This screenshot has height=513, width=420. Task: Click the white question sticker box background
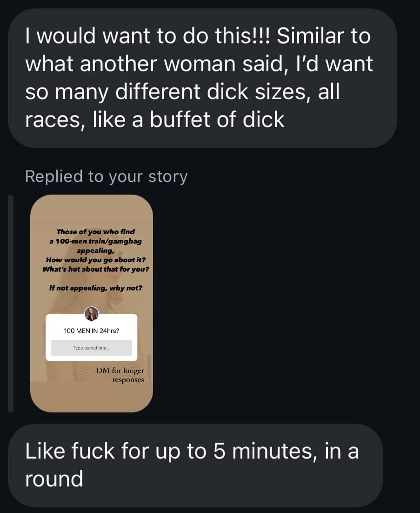[92, 337]
